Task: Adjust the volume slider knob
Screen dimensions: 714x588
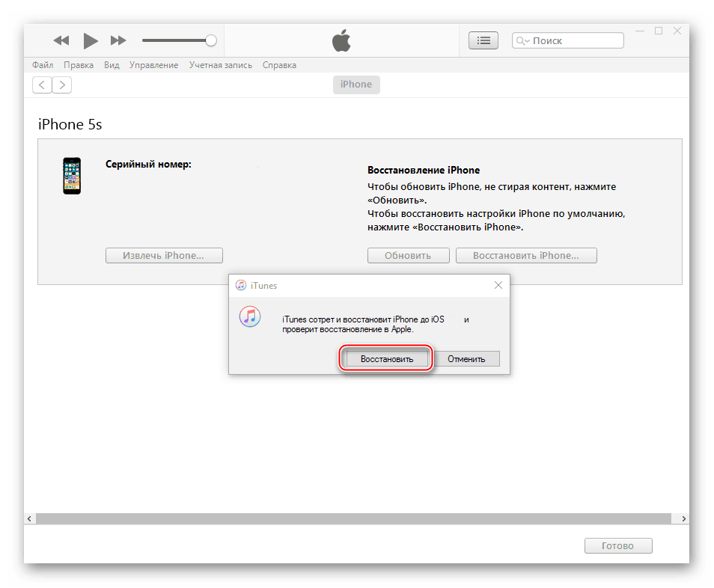Action: (211, 40)
